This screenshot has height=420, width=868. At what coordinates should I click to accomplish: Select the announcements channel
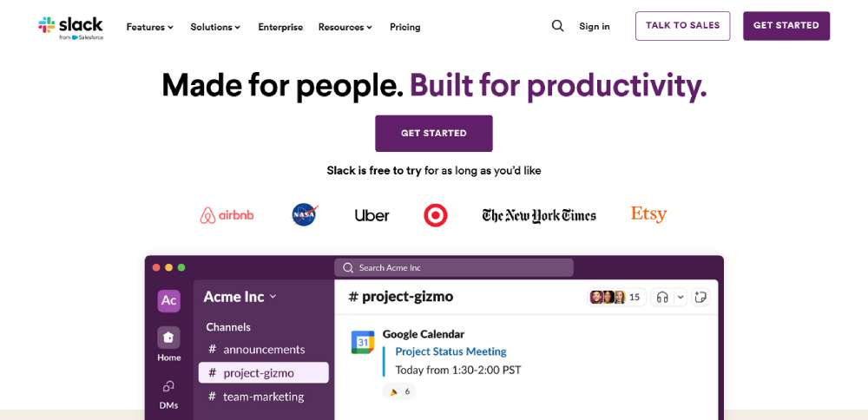coord(264,349)
